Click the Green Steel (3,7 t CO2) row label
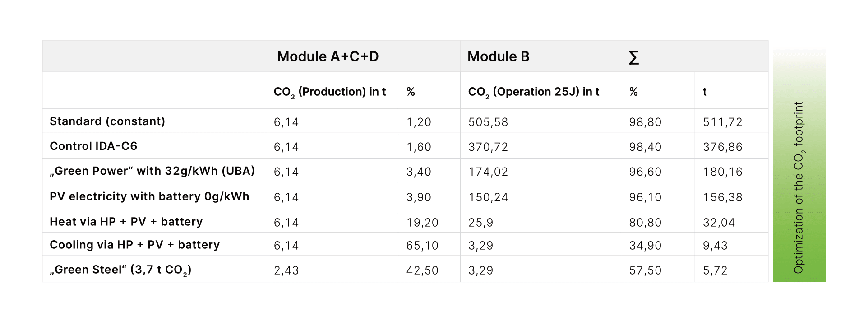 click(120, 270)
